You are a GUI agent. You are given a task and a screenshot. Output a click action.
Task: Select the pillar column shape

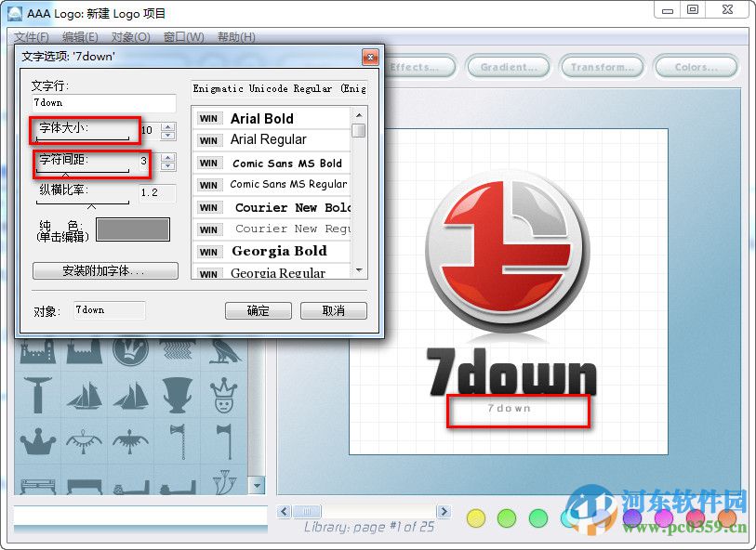[37, 396]
